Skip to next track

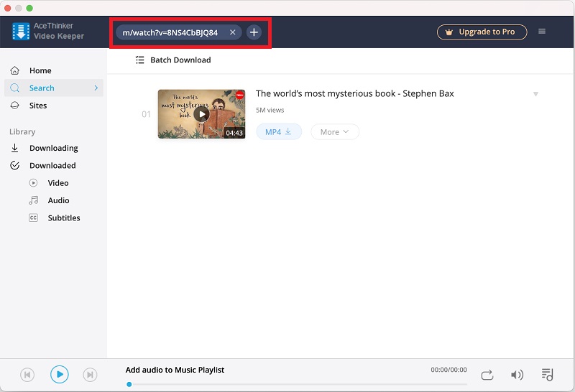point(90,374)
